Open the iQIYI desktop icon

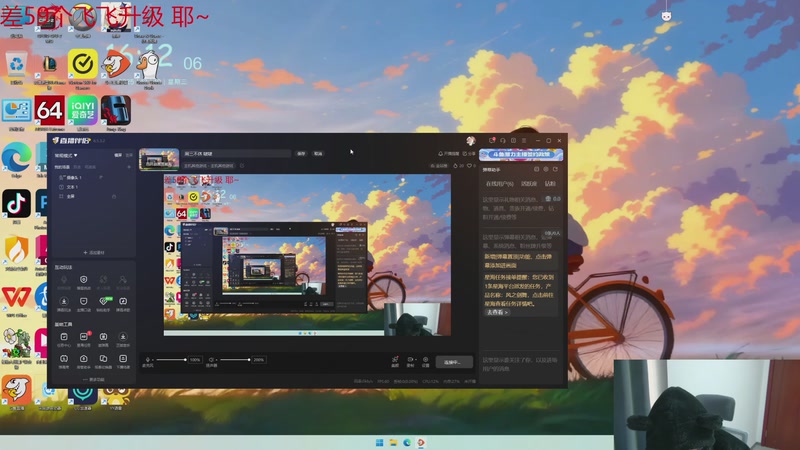click(x=83, y=113)
